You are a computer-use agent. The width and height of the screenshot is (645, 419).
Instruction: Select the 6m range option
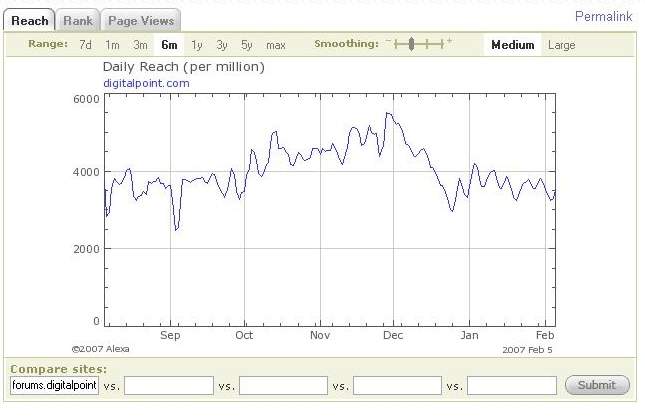pos(169,44)
